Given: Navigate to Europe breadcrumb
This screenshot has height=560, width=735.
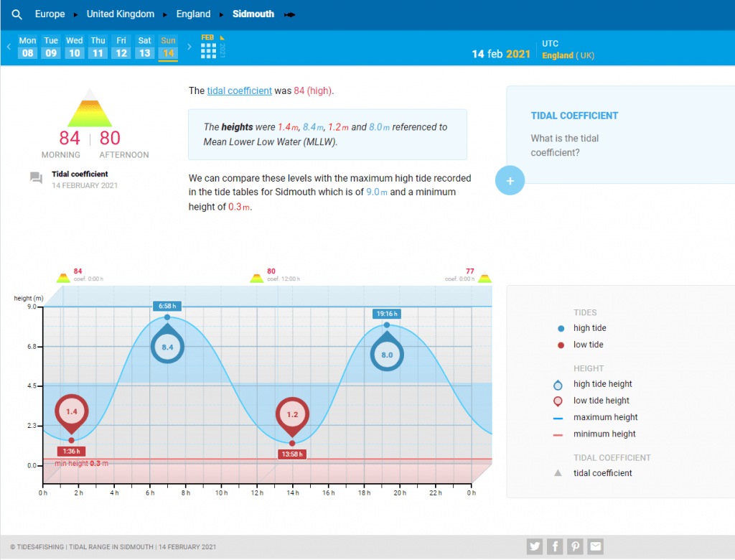Looking at the screenshot, I should point(50,14).
